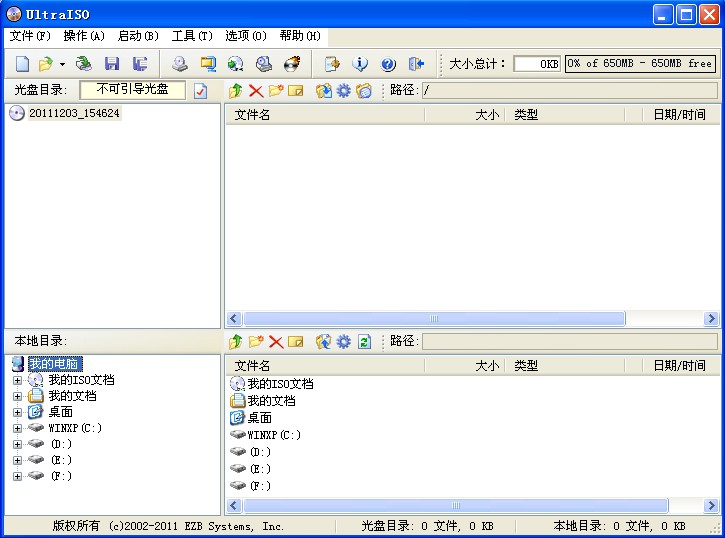Viewport: 725px width, 538px height.
Task: Open the 帮助(H) menu
Action: point(300,36)
